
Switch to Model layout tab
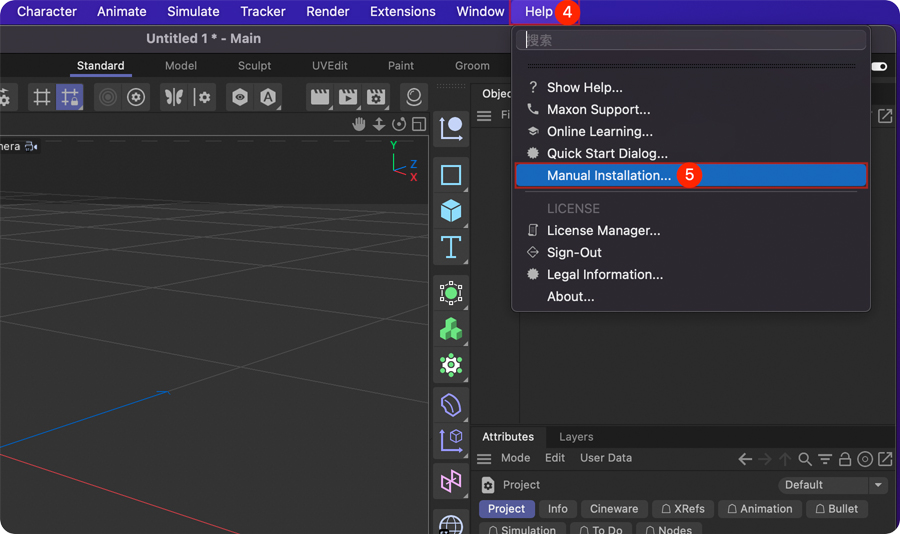(181, 65)
